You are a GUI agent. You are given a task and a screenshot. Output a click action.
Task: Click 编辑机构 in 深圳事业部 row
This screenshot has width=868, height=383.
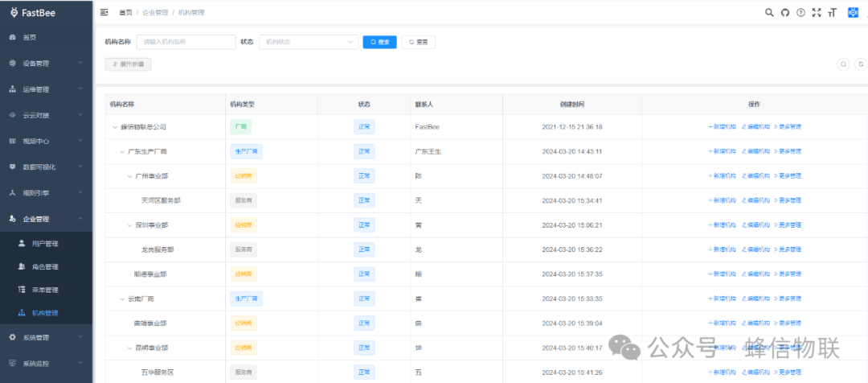[755, 225]
